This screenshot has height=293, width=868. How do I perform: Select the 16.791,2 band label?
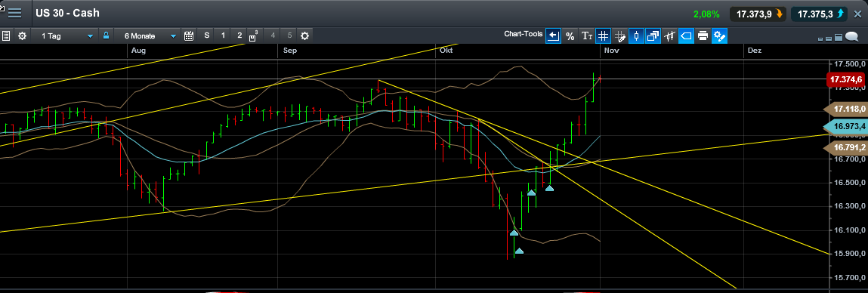[x=846, y=148]
